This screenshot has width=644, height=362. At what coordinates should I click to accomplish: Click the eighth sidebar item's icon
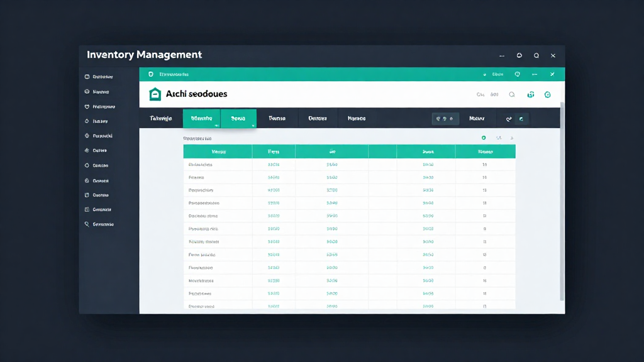click(87, 180)
